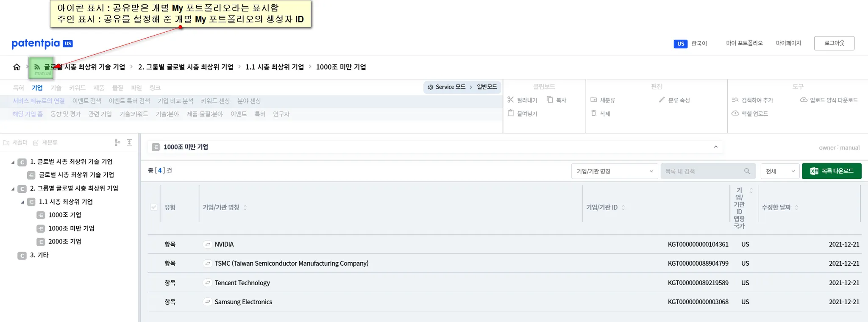Click the 잘라내기 scissors icon
The height and width of the screenshot is (322, 868).
511,100
